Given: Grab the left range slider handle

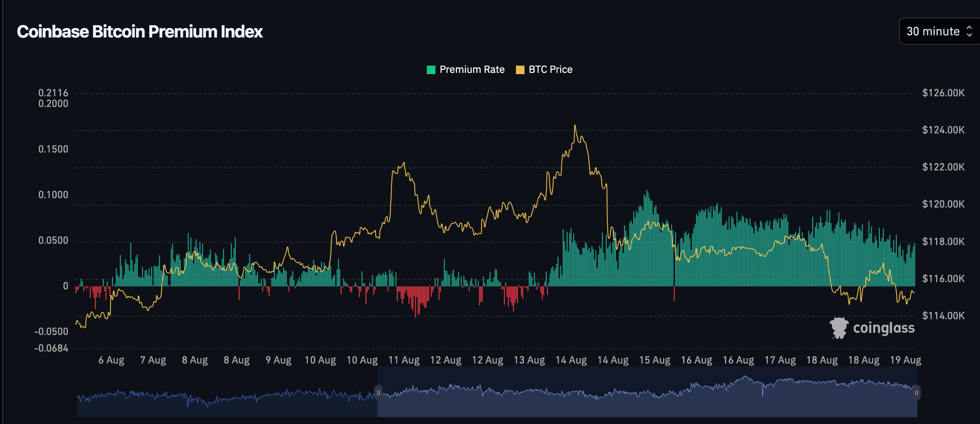Looking at the screenshot, I should pyautogui.click(x=378, y=392).
